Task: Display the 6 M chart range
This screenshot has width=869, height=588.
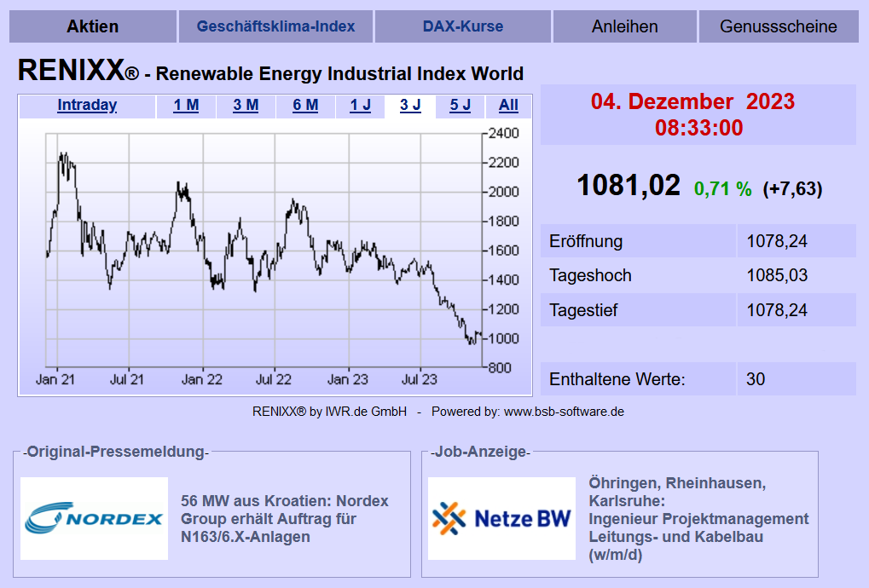Action: click(x=305, y=106)
